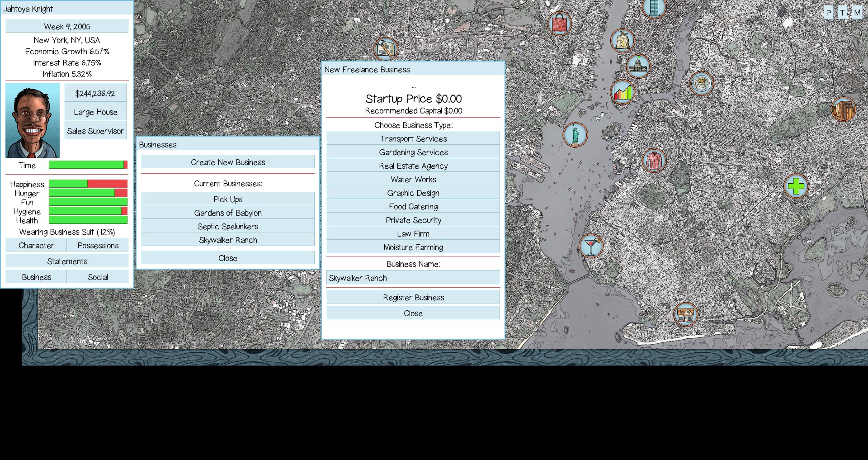Image resolution: width=868 pixels, height=460 pixels.
Task: Choose Gardening Services business type
Action: tap(413, 152)
